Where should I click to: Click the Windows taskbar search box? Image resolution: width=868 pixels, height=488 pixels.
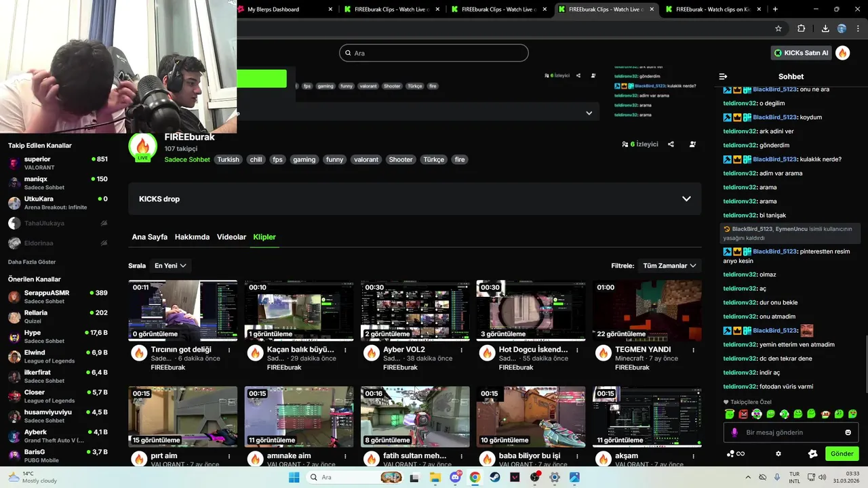355,477
